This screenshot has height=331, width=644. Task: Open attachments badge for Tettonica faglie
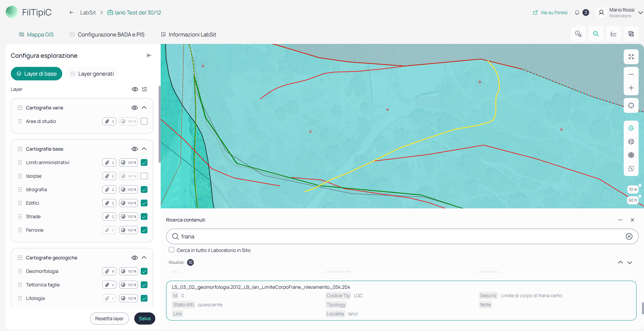point(109,285)
